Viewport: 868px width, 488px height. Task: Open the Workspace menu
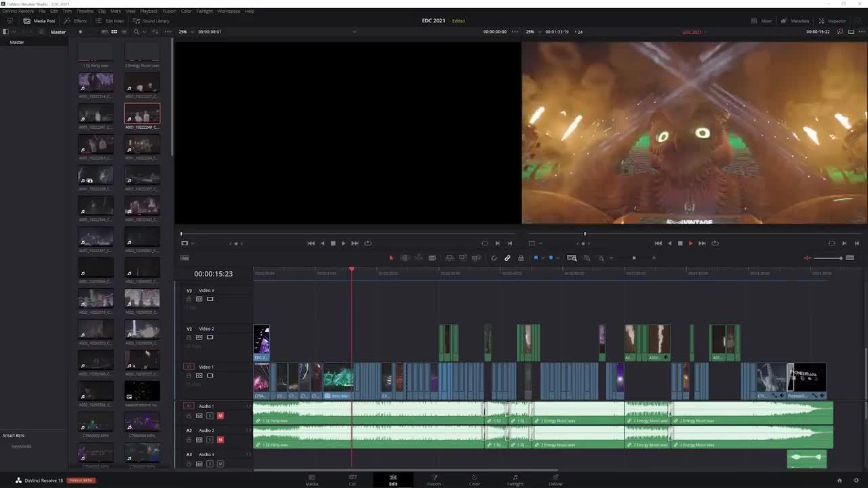229,11
